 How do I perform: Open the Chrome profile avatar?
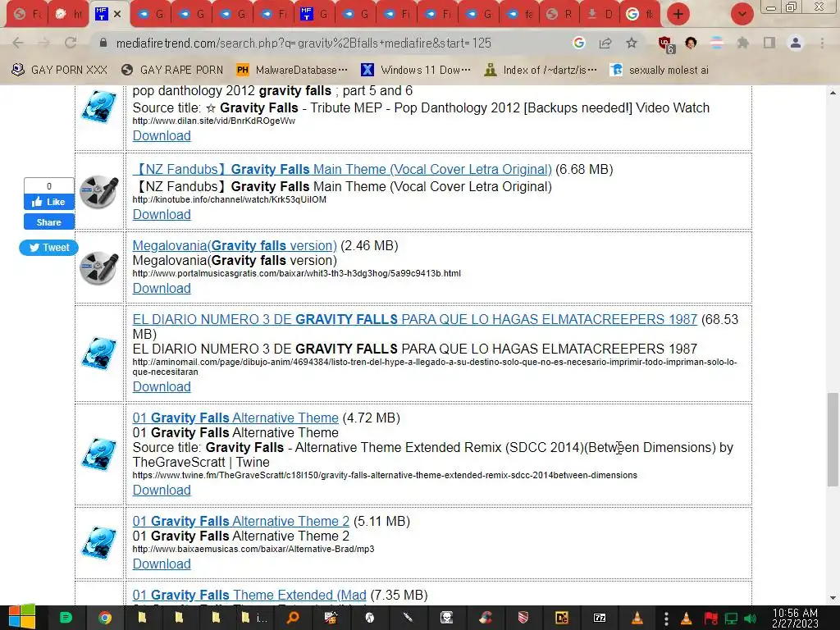[796, 43]
